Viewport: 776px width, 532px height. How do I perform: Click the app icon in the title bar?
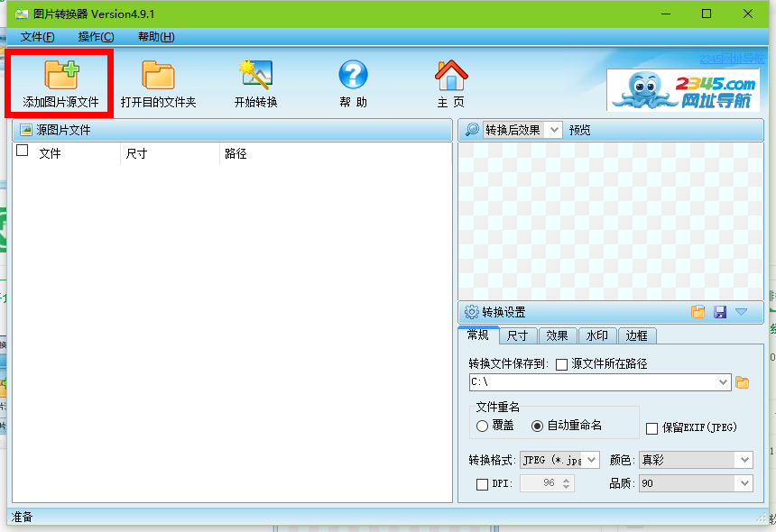pyautogui.click(x=22, y=14)
